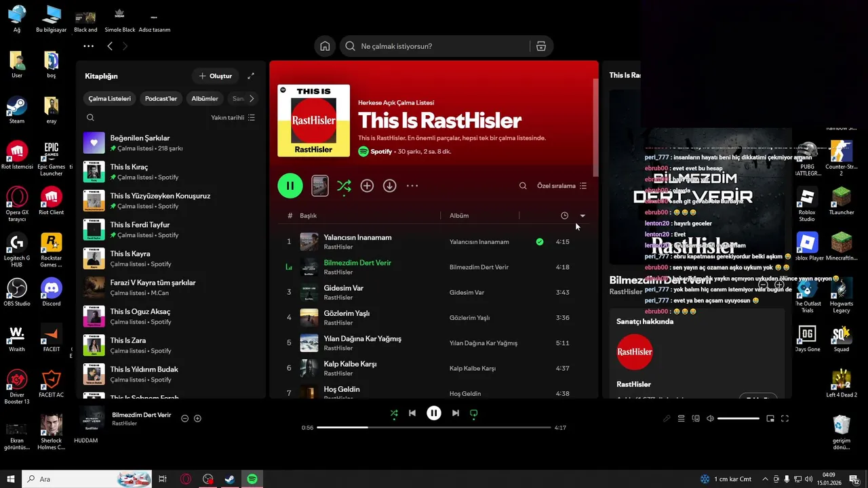Show hidden system tray icons

766,479
